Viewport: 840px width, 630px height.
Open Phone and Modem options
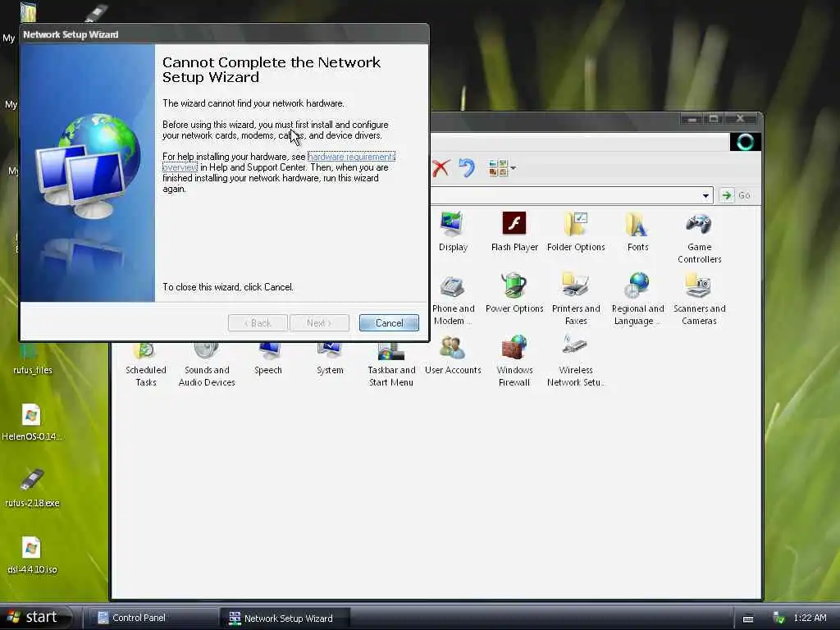[x=453, y=299]
